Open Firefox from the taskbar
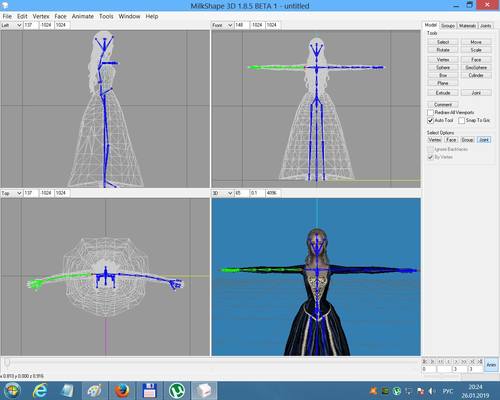This screenshot has width=500, height=400. 122,390
